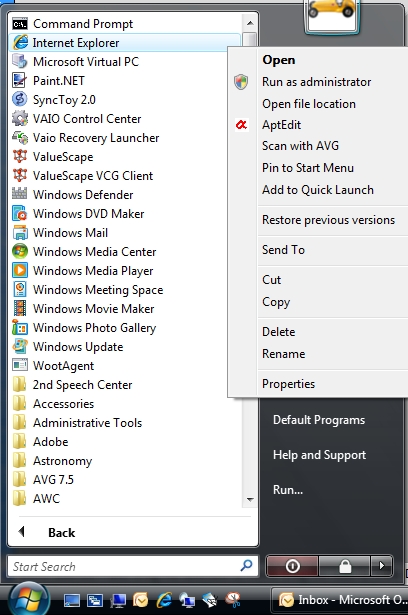Click the Windows Defender icon
This screenshot has width=408, height=615.
(20, 194)
